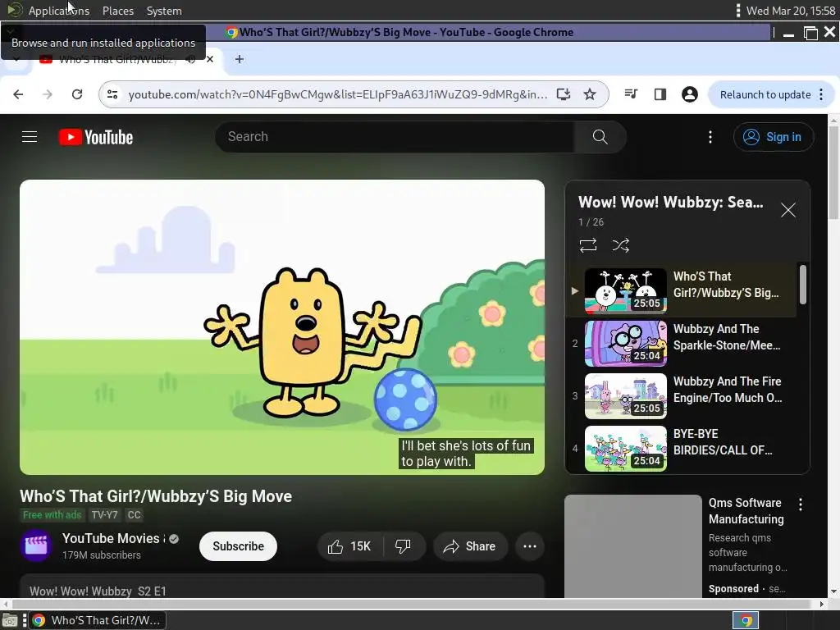
Task: Click the Free with ads badge
Action: (52, 515)
